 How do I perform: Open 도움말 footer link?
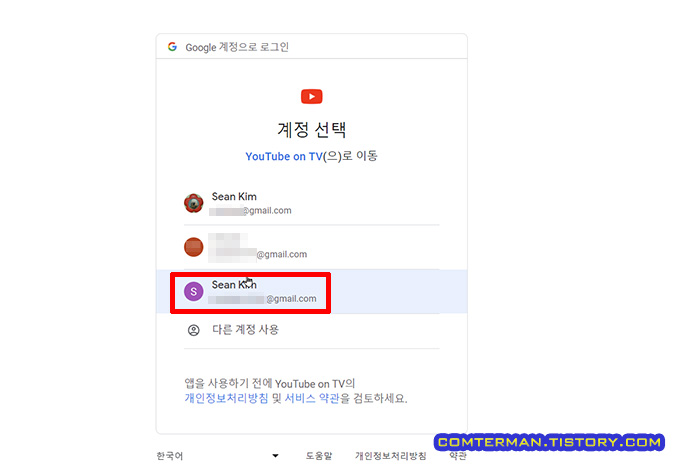(x=319, y=456)
